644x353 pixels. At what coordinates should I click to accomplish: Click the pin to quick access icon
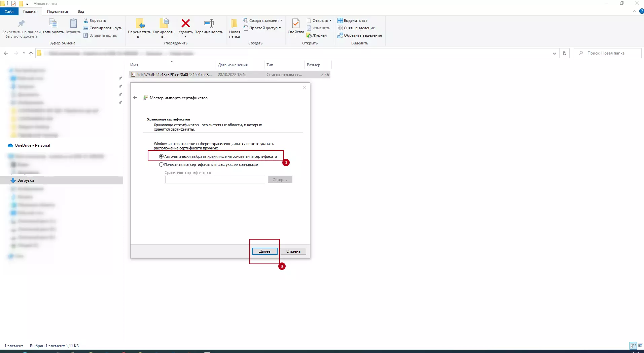pyautogui.click(x=21, y=24)
